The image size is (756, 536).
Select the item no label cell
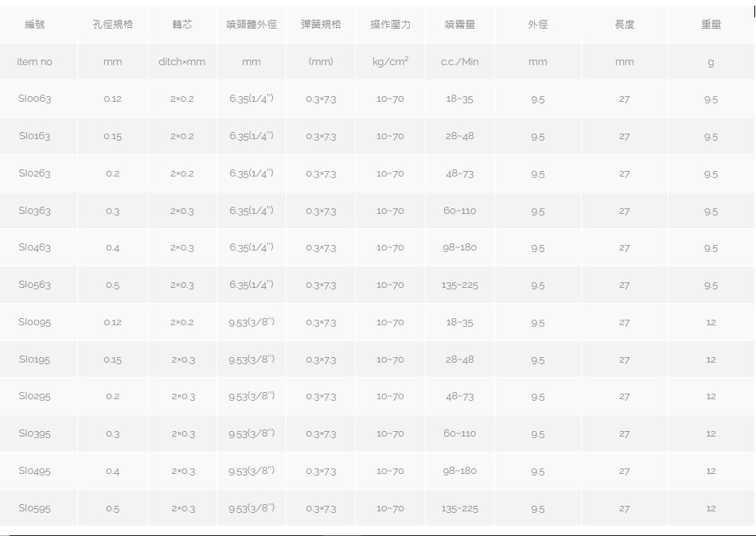[35, 62]
